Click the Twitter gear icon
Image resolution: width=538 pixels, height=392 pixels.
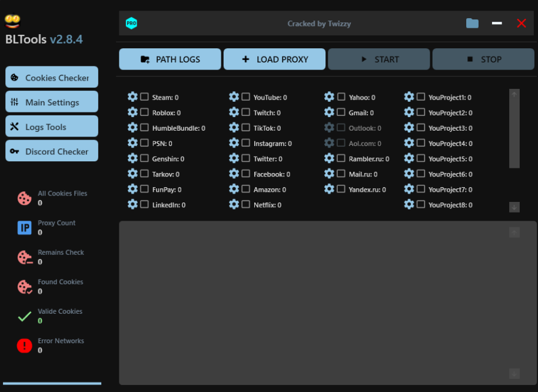(234, 158)
